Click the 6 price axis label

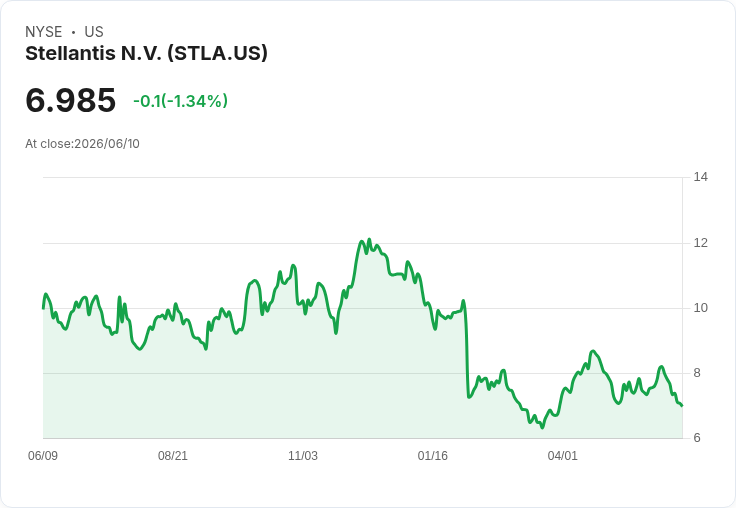[697, 438]
